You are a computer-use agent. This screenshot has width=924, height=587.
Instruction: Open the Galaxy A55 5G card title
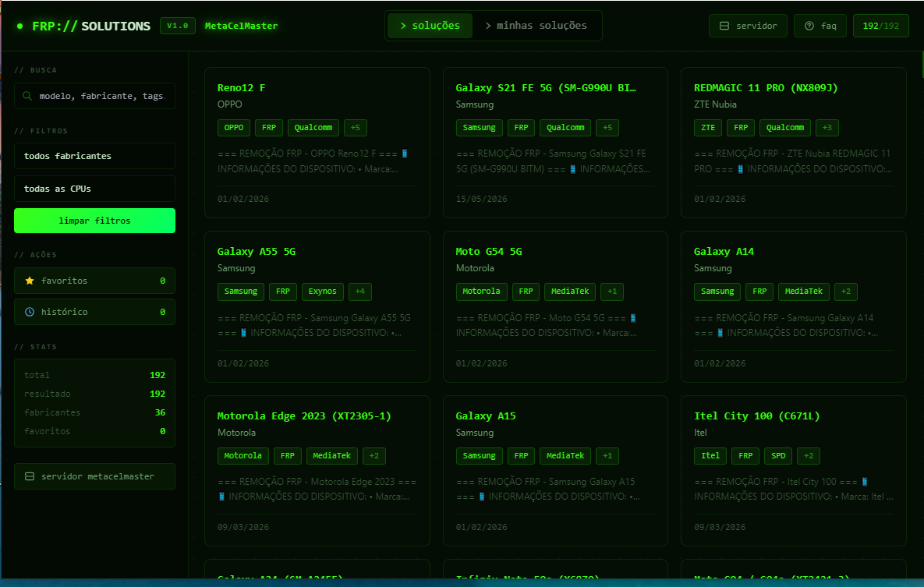(x=257, y=251)
